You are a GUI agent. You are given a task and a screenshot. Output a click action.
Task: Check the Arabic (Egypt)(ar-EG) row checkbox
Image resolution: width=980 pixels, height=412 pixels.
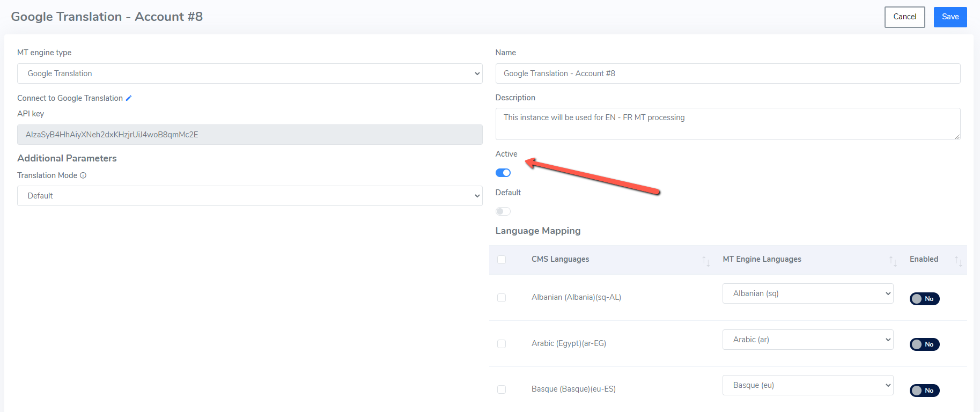[502, 344]
